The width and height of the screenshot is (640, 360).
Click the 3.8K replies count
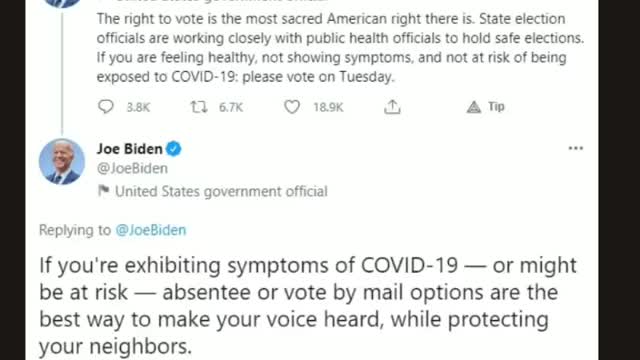(138, 107)
